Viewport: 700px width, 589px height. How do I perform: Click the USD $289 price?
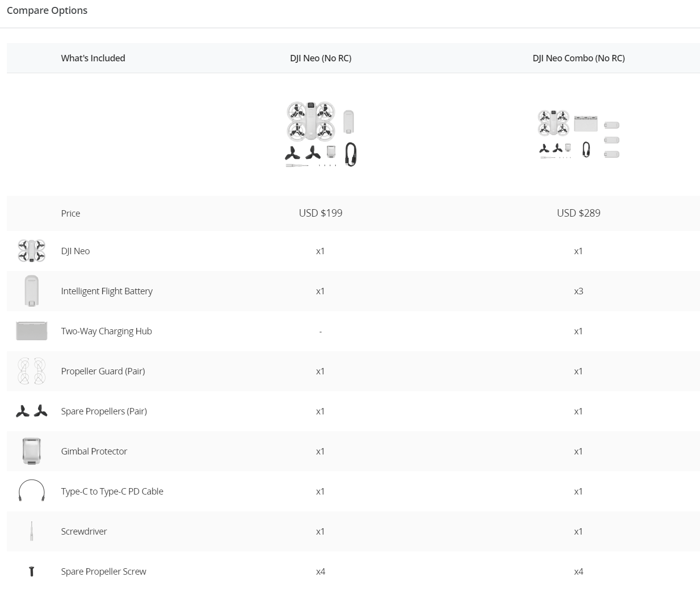(578, 213)
